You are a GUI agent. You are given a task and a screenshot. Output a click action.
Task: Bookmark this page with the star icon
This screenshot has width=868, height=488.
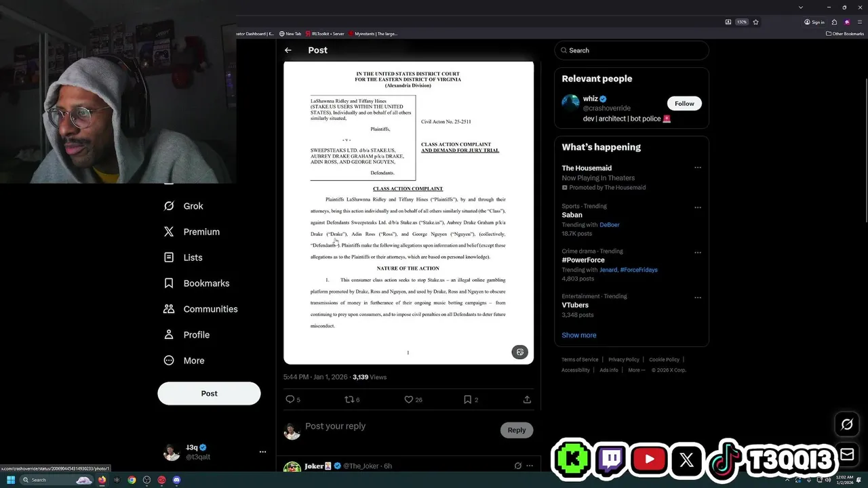pos(755,22)
